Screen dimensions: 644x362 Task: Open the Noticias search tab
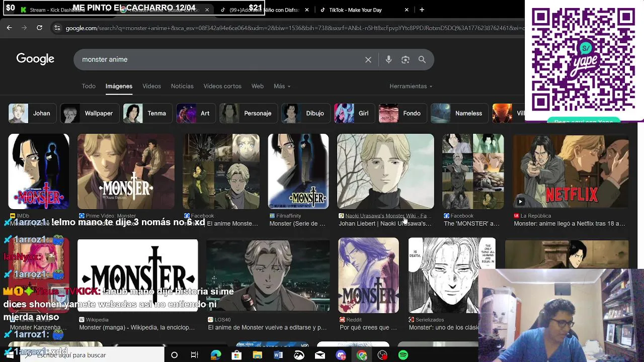182,86
